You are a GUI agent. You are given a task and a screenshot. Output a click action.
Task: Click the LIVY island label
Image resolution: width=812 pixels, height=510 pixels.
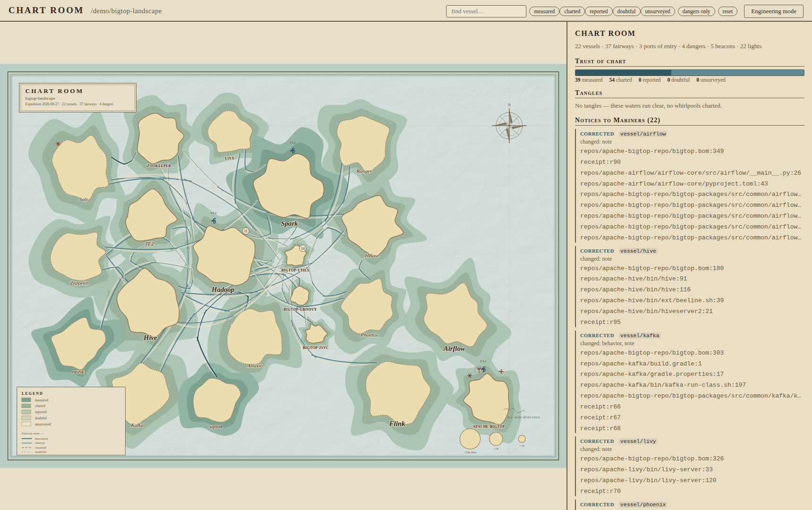pyautogui.click(x=229, y=159)
